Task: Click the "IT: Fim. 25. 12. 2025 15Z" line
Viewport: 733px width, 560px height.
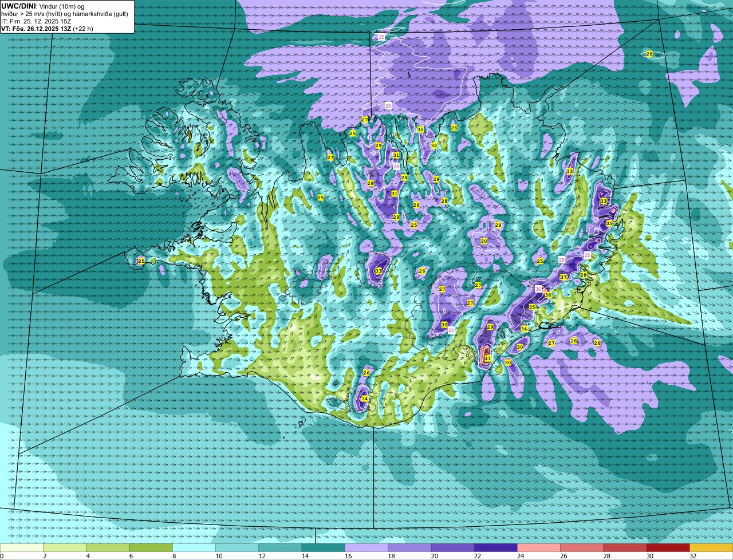Action: pos(37,21)
